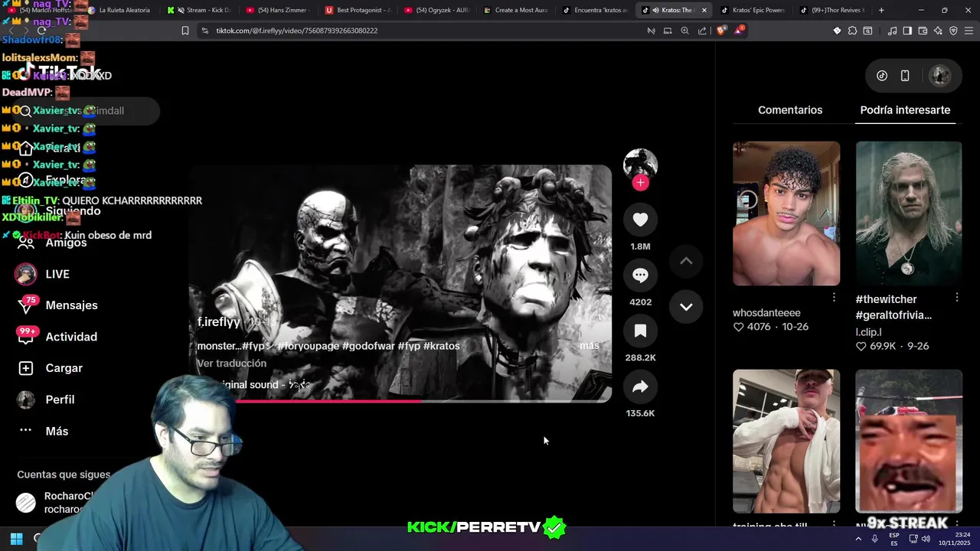Screen dimensions: 980x551
Task: Click l.clip.l author name
Action: [x=868, y=332]
